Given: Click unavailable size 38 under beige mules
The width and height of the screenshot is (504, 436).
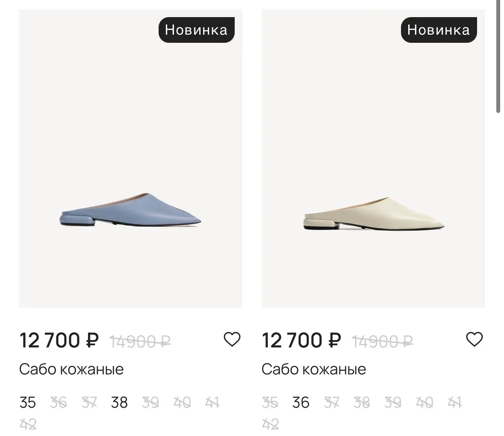Looking at the screenshot, I should click(362, 403).
